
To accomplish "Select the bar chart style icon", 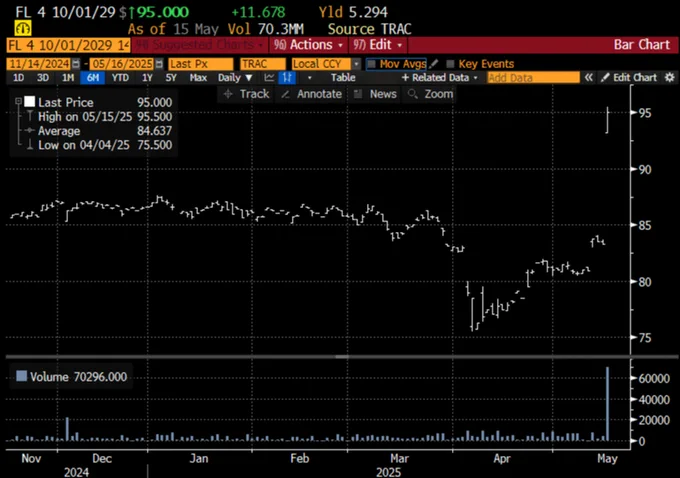I will pyautogui.click(x=287, y=78).
